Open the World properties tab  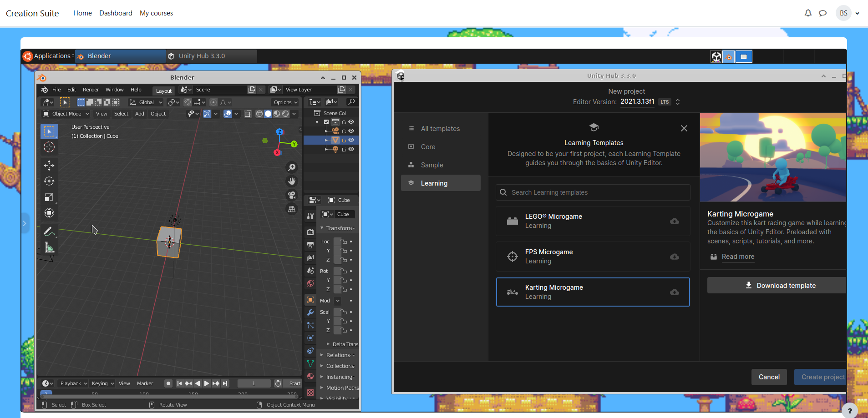pyautogui.click(x=310, y=283)
